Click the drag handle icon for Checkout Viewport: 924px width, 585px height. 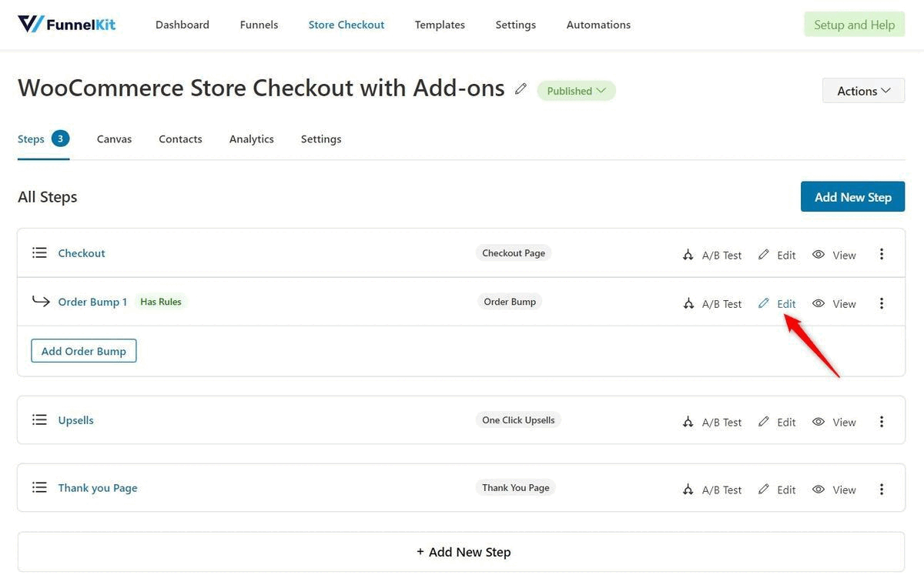tap(39, 253)
